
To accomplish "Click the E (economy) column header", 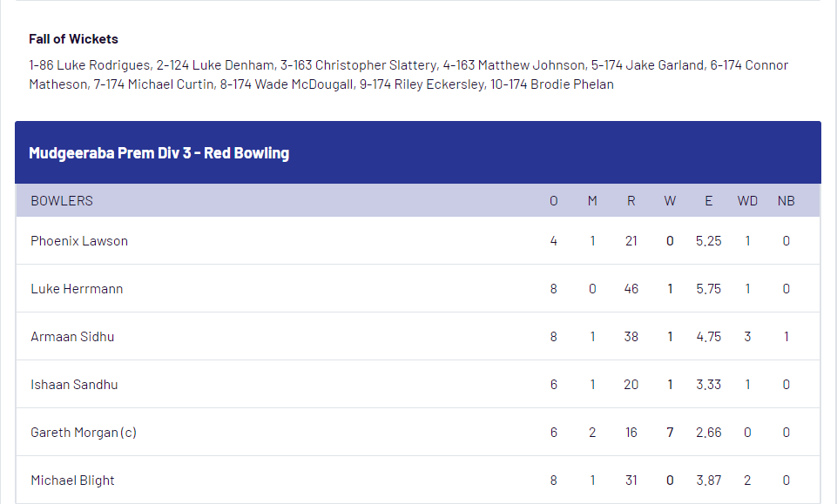I will (709, 201).
